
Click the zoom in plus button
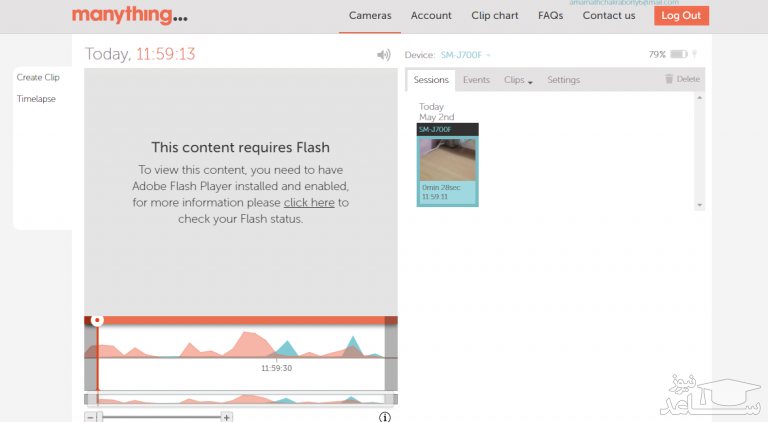[227, 416]
